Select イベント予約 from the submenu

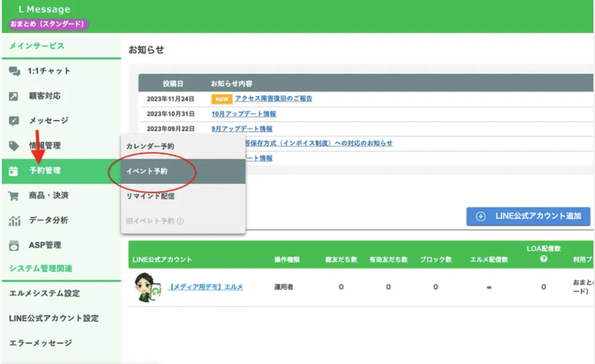147,171
